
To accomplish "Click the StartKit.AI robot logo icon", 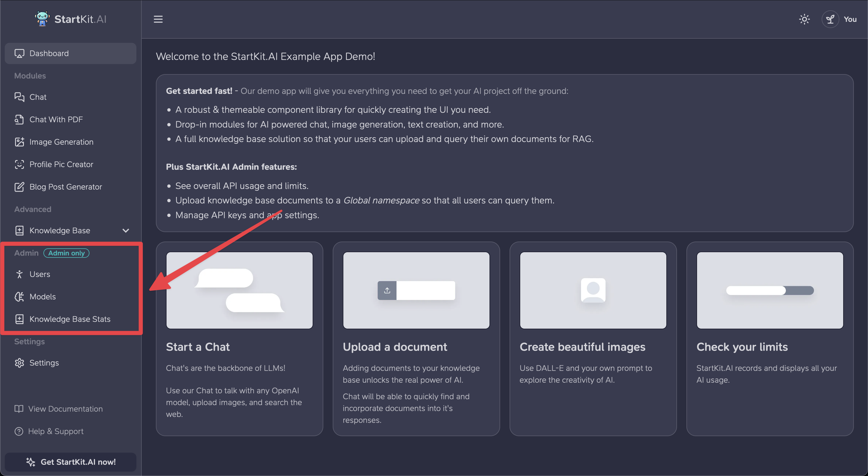I will point(42,19).
